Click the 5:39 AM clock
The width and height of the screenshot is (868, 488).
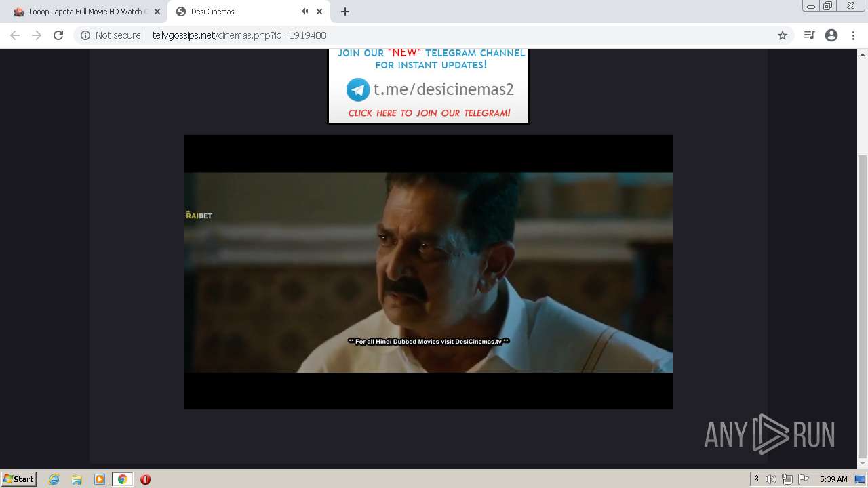pyautogui.click(x=833, y=479)
